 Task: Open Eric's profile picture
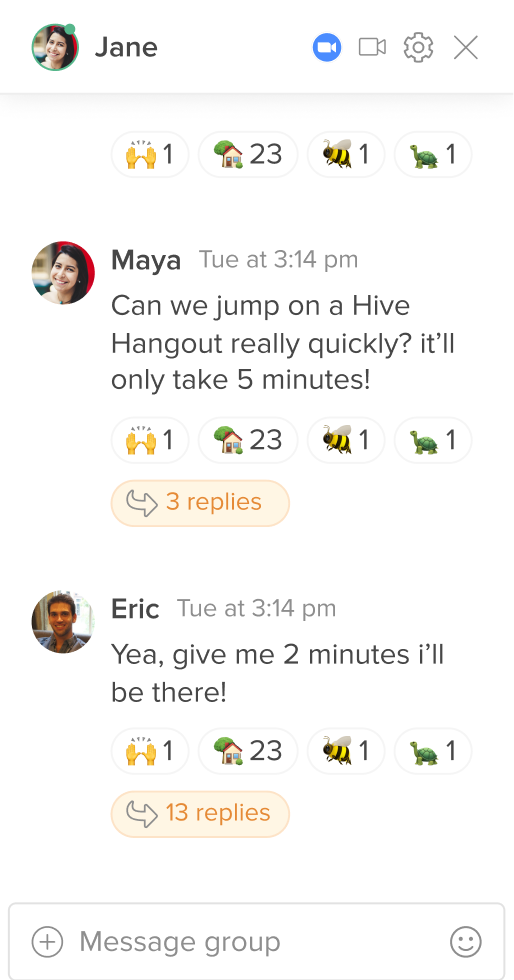(x=63, y=621)
